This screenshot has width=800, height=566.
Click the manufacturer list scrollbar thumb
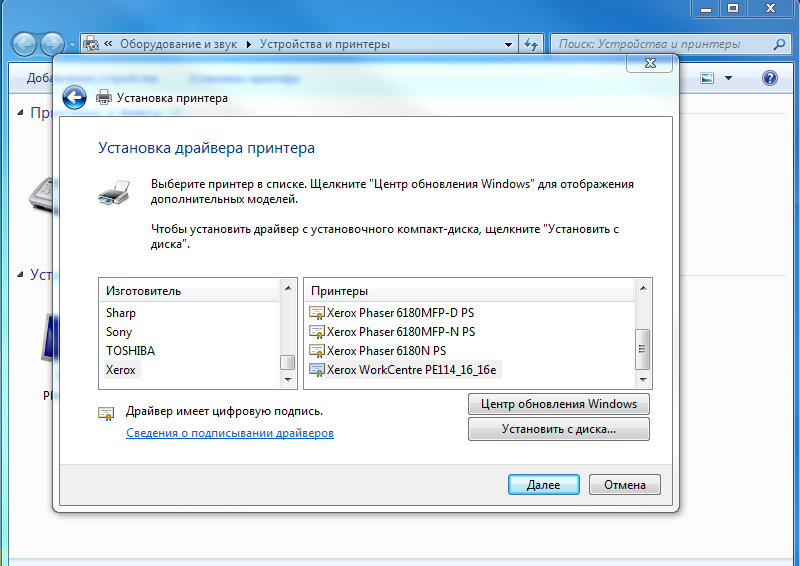288,362
